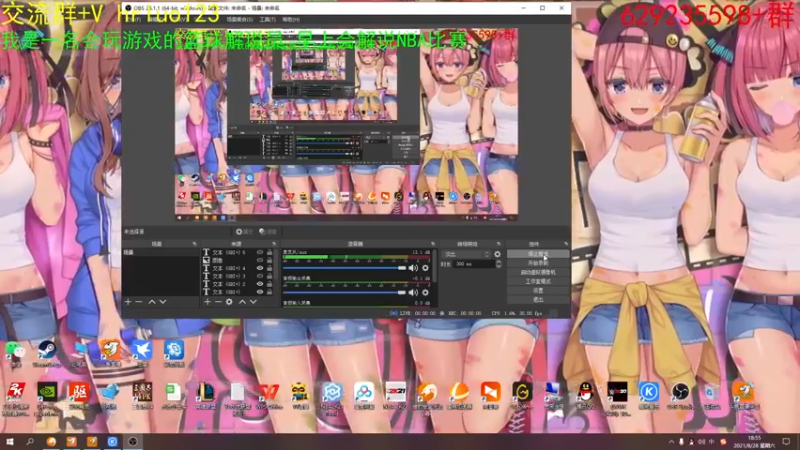Pop out the 控件 dock panel icon

565,244
